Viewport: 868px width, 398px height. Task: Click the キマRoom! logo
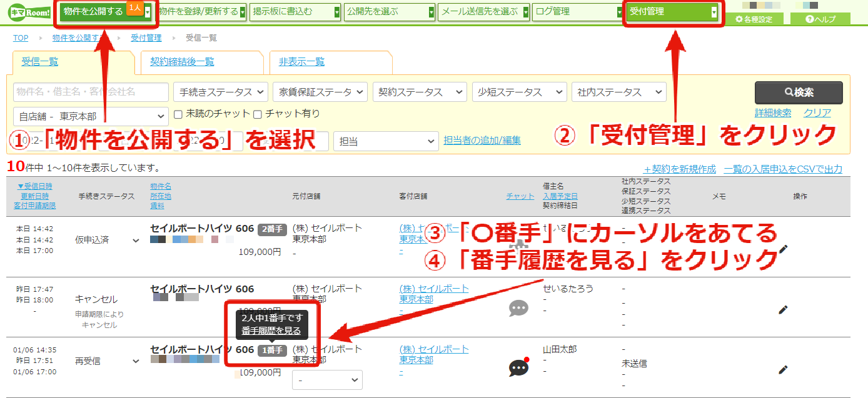pos(29,11)
